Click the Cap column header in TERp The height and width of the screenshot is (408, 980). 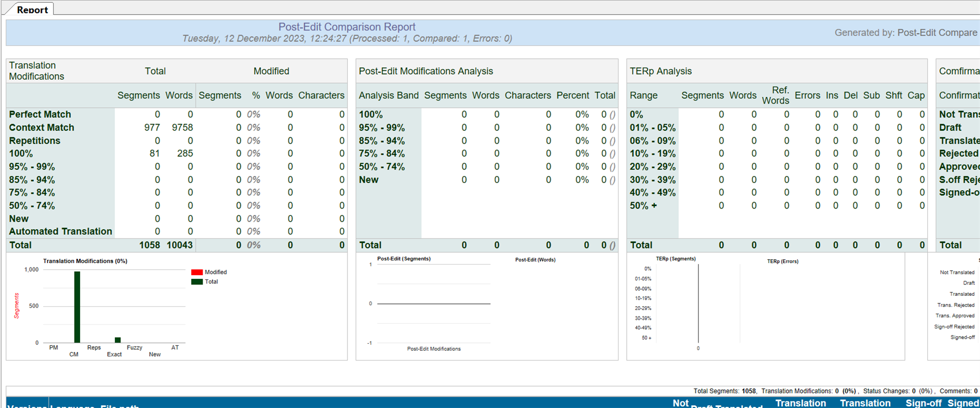point(916,95)
